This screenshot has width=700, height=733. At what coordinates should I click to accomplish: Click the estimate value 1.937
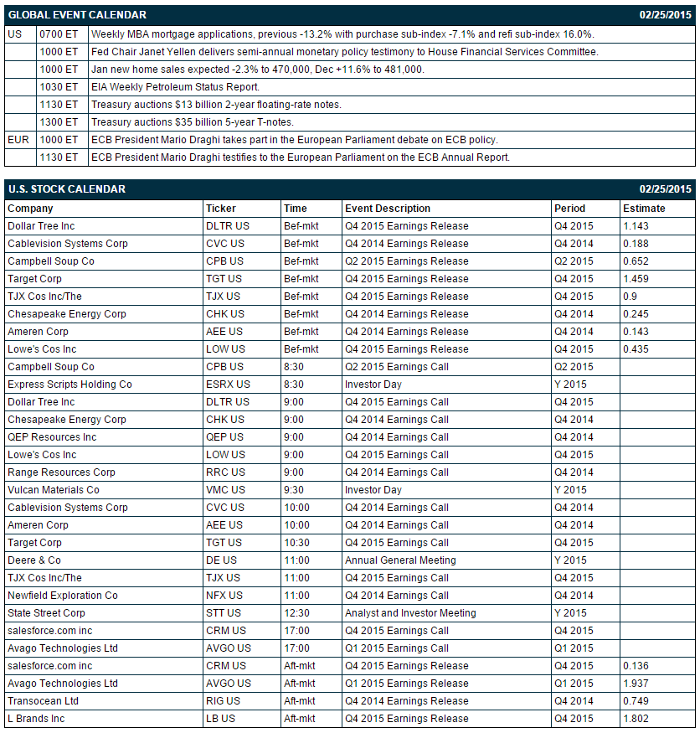636,684
